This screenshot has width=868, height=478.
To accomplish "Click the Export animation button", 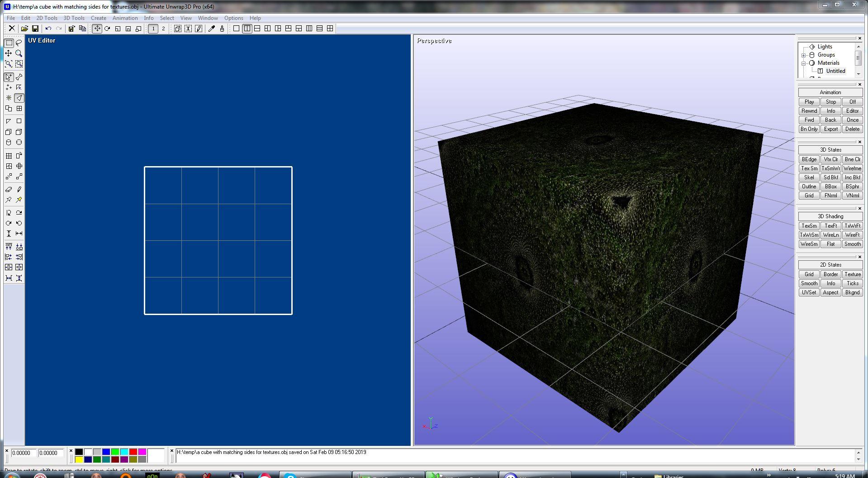I will click(830, 129).
